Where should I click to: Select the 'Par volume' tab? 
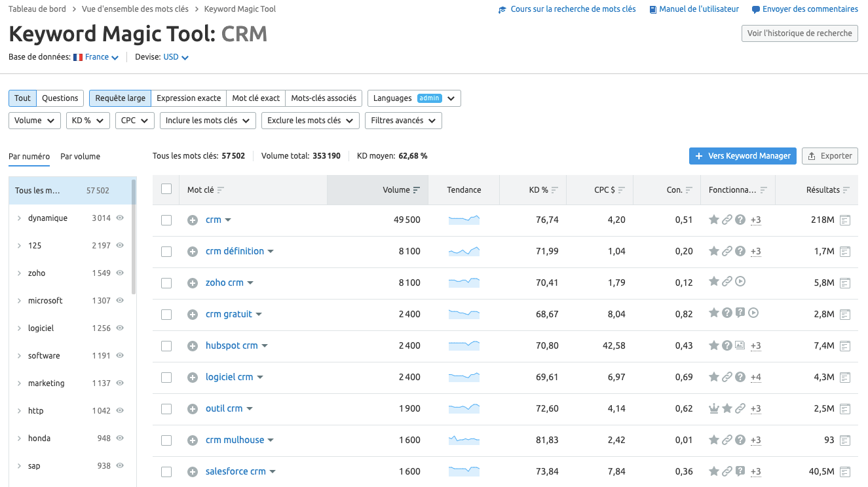(80, 157)
